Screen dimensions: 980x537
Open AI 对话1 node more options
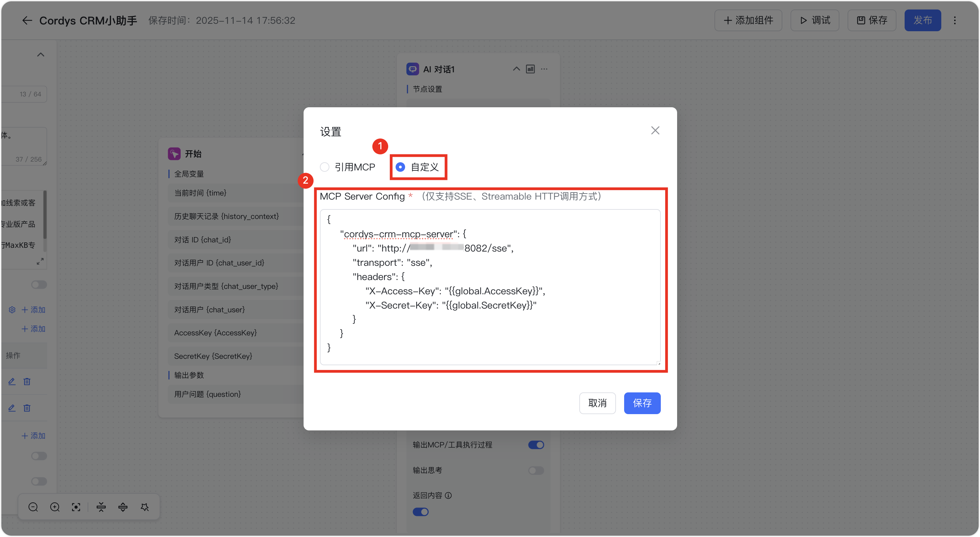coord(544,69)
